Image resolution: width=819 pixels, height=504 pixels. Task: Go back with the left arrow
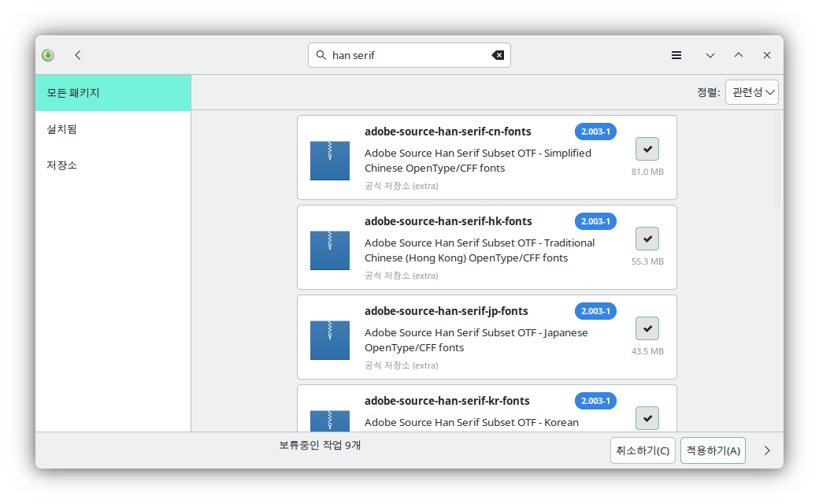(x=78, y=55)
